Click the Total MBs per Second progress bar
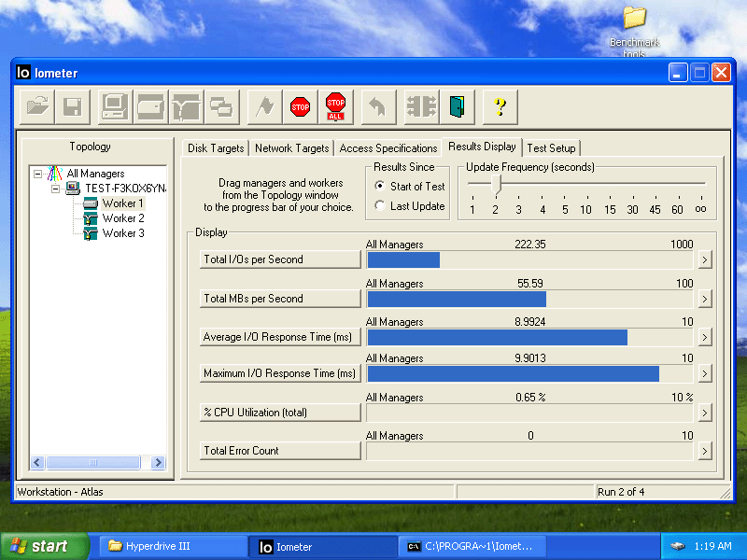The height and width of the screenshot is (560, 747). coord(529,299)
